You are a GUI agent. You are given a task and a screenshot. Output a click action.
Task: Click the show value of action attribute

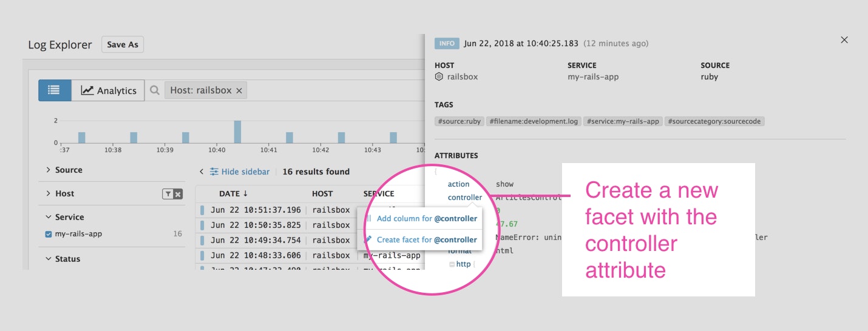[x=504, y=184]
